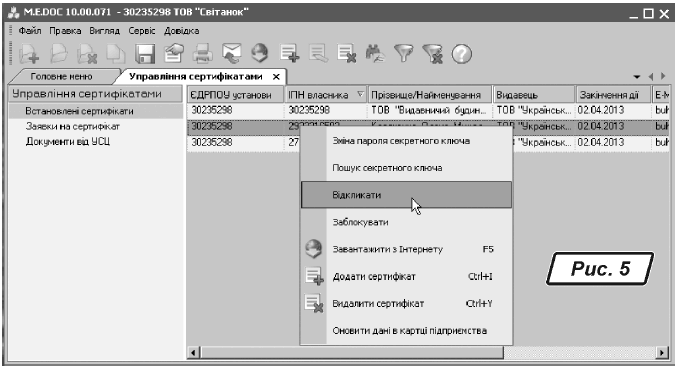677x370 pixels.
Task: Click the add certificate toolbar icon
Action: 289,53
